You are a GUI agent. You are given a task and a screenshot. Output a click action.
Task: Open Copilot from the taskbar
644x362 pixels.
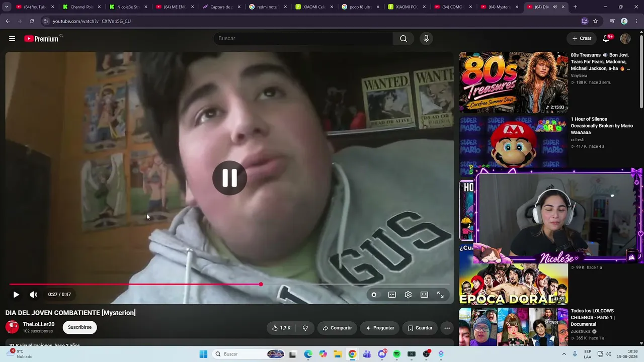[323, 354]
